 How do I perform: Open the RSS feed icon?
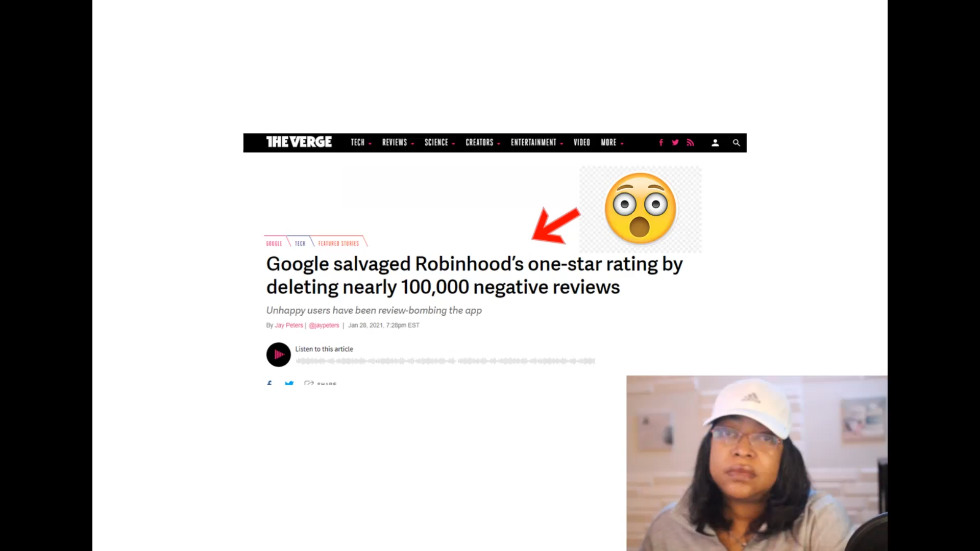click(691, 143)
